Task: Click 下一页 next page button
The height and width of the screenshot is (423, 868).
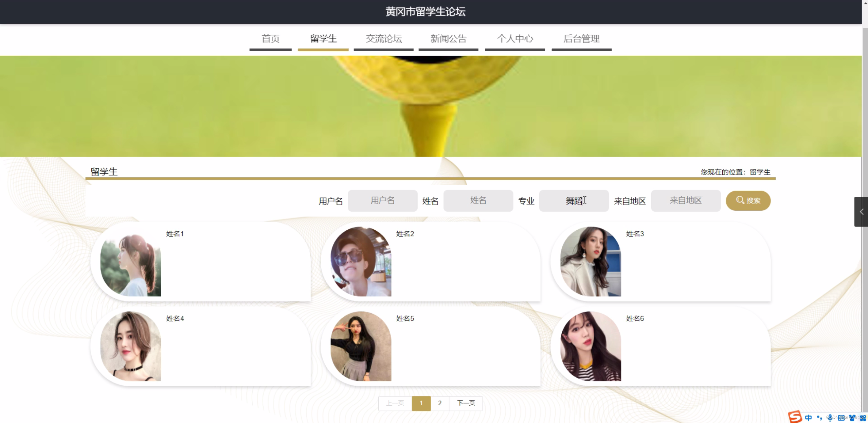Action: click(x=466, y=403)
